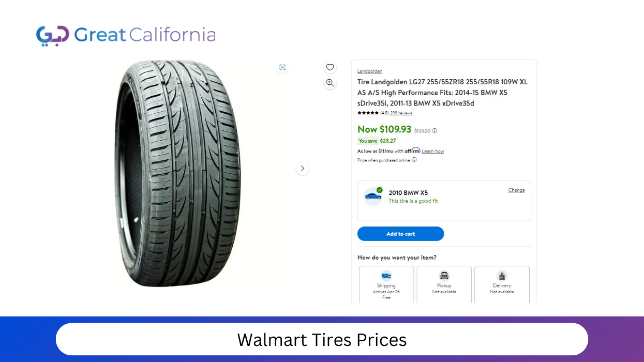
Task: Show next product image with arrow
Action: coord(303,169)
